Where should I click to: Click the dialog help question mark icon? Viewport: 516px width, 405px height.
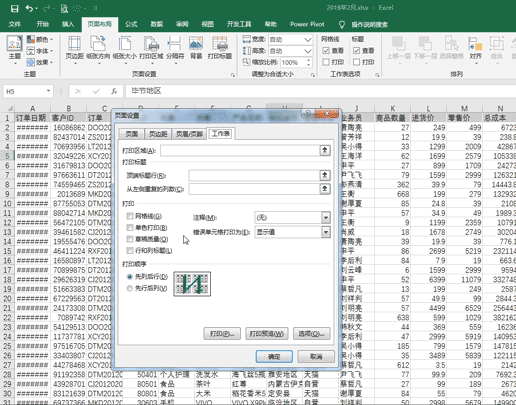(308, 114)
